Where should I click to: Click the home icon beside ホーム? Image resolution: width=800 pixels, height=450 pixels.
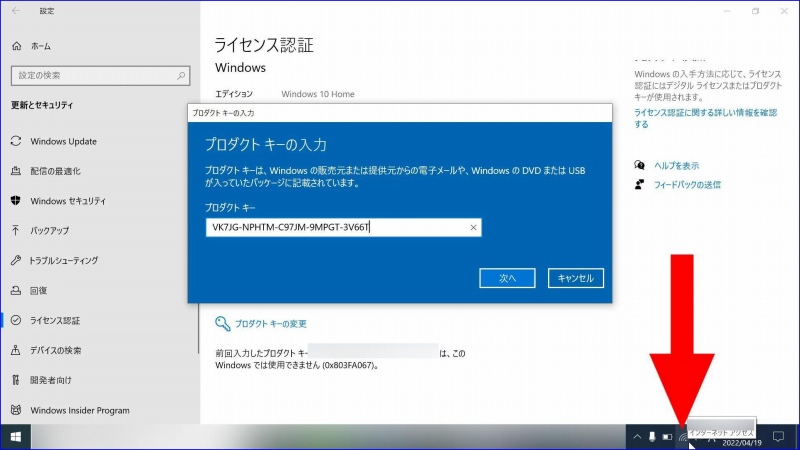coord(17,46)
